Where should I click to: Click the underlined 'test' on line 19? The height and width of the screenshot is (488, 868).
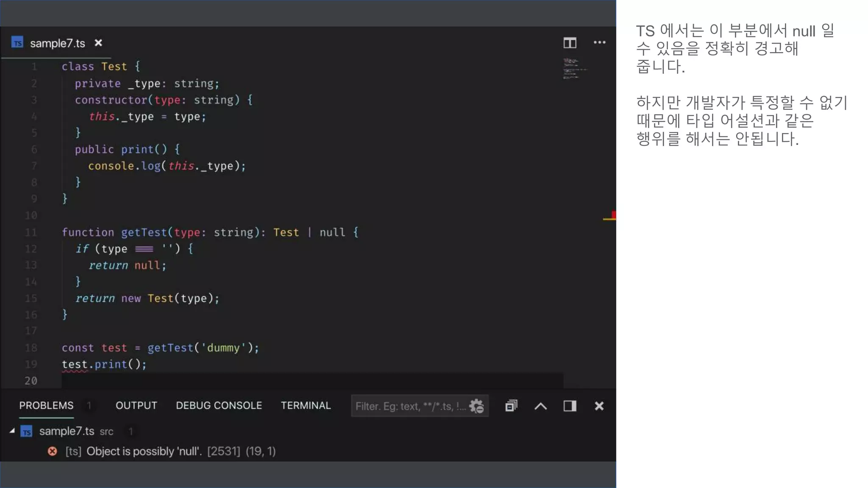[75, 364]
